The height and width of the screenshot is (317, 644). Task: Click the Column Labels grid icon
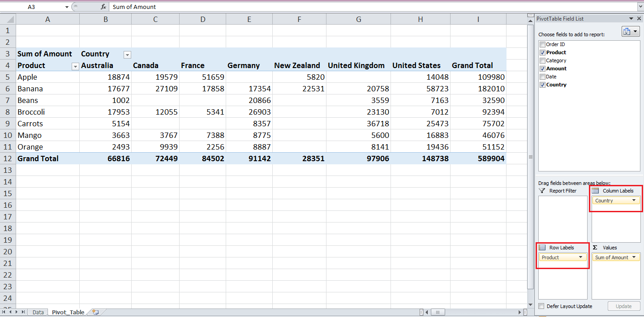click(x=596, y=190)
